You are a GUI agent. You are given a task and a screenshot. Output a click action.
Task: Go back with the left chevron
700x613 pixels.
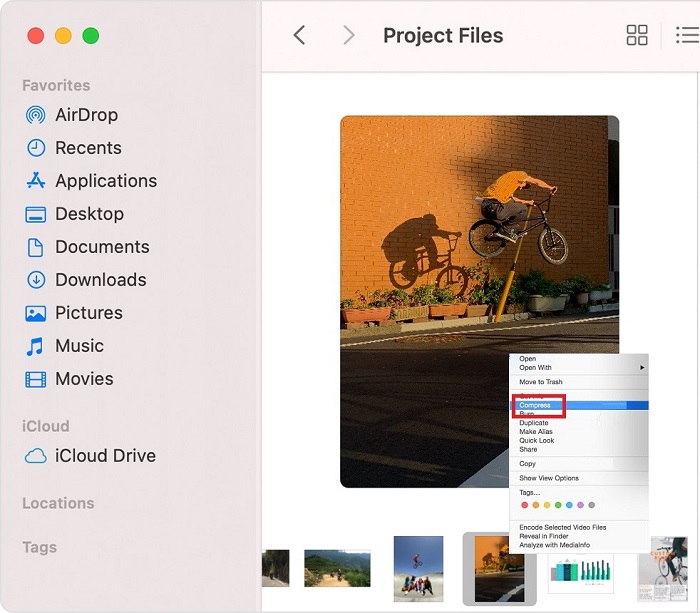(300, 35)
